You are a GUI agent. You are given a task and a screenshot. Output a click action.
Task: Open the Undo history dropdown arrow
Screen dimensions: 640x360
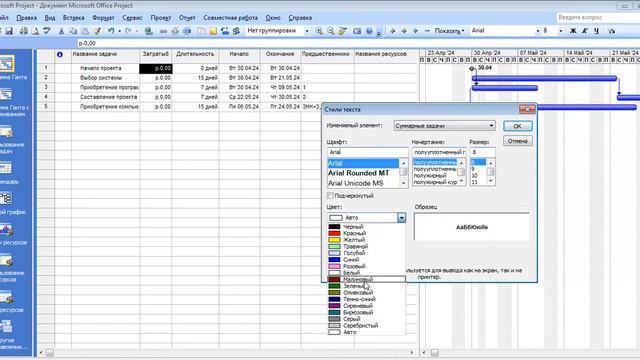click(x=119, y=31)
